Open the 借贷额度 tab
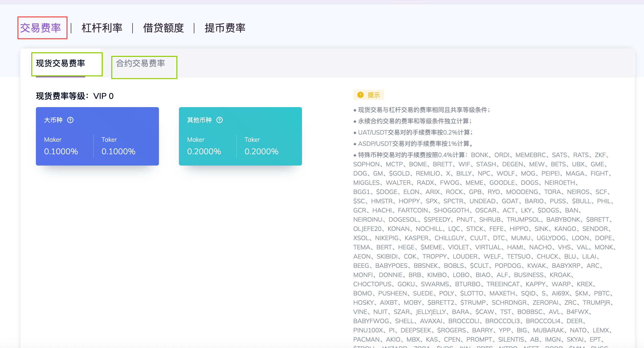Image resolution: width=644 pixels, height=348 pixels. [163, 28]
